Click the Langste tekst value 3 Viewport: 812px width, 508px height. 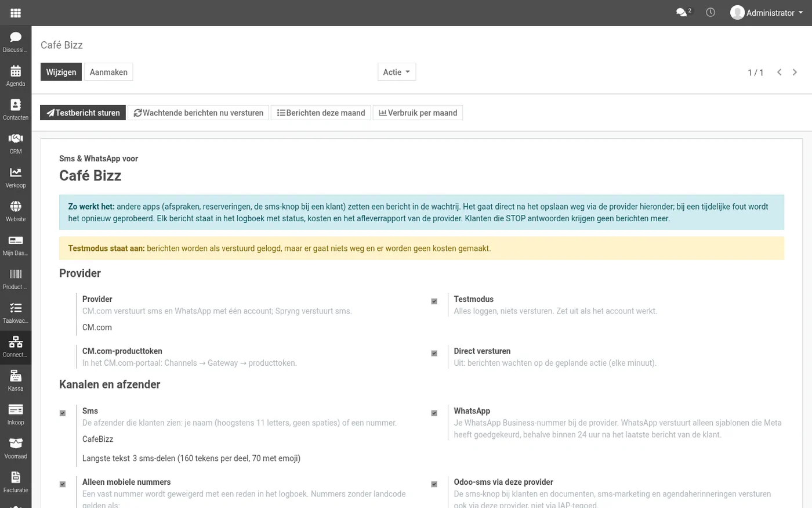coord(135,459)
